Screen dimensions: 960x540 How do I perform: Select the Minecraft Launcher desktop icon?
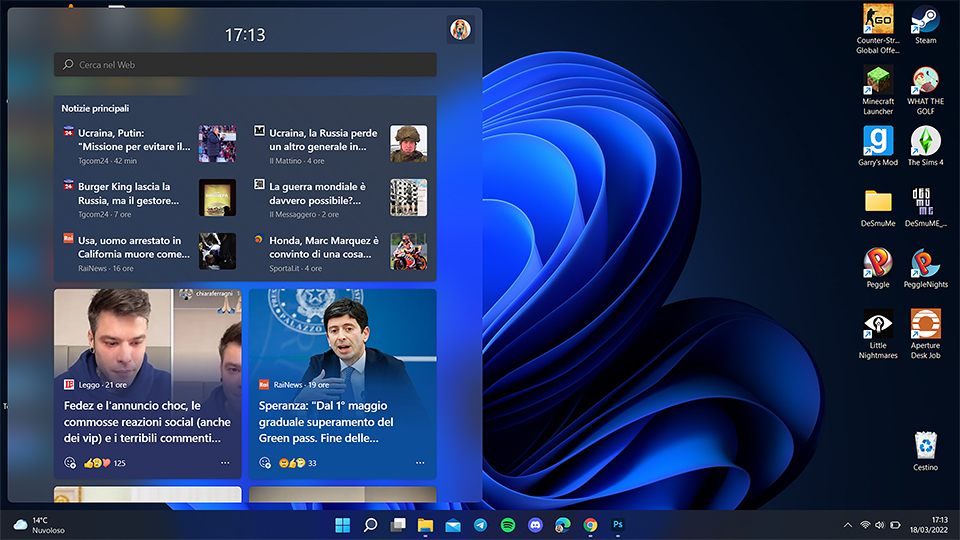tap(878, 82)
